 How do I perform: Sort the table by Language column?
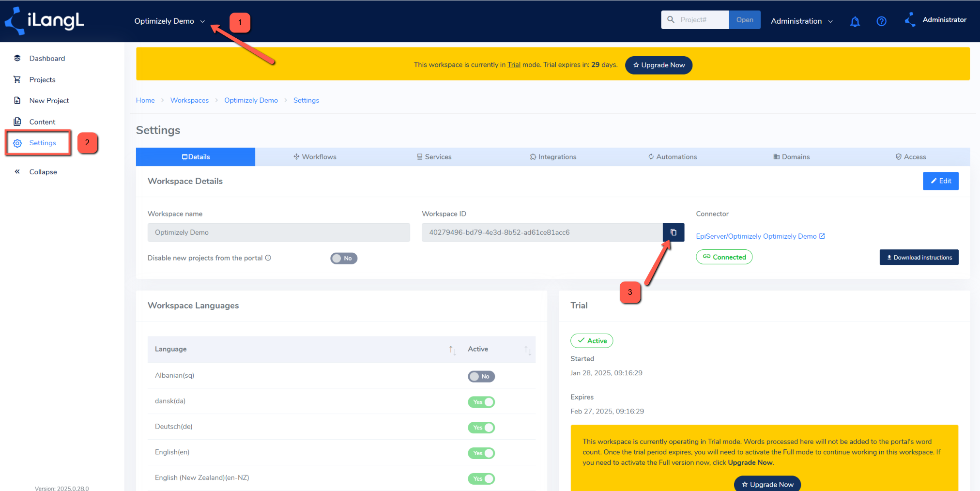pos(452,350)
